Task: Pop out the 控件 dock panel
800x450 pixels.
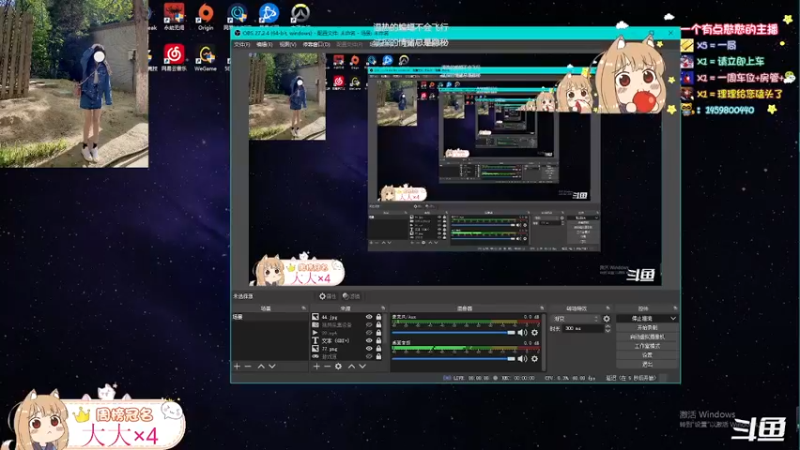Action: pos(675,308)
